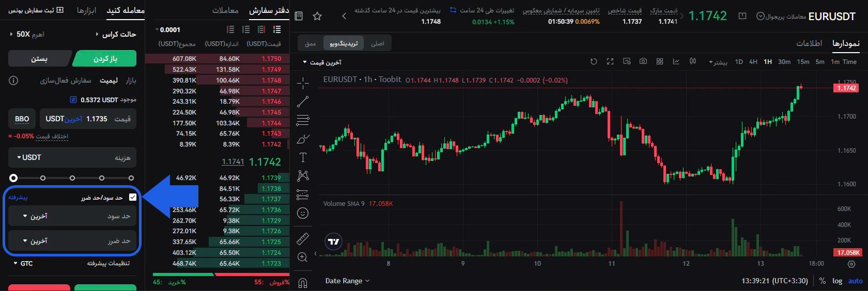Screen dimensions: 868x291
Task: Toggle log scale on chart
Action: [837, 281]
